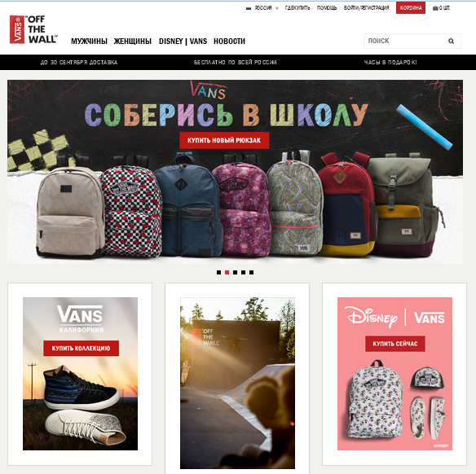Select the active red carousel dot

pos(227,272)
